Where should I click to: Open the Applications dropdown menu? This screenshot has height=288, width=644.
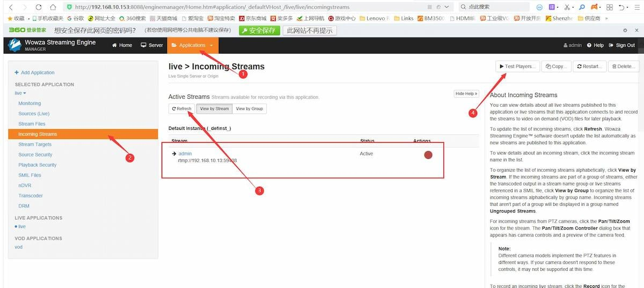(x=193, y=46)
